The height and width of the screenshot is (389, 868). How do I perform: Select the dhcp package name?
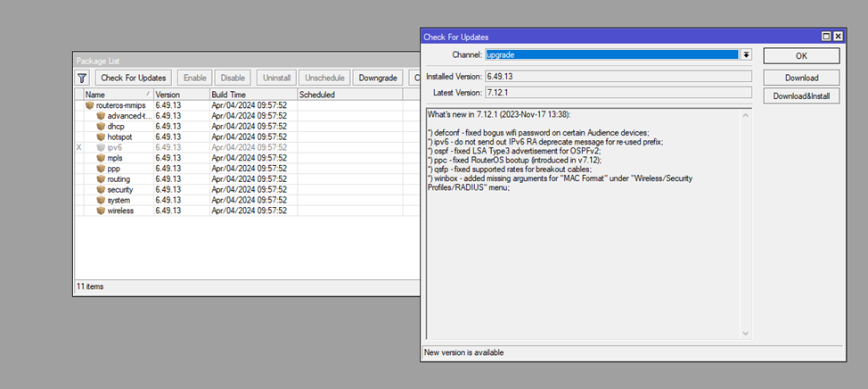coord(116,127)
